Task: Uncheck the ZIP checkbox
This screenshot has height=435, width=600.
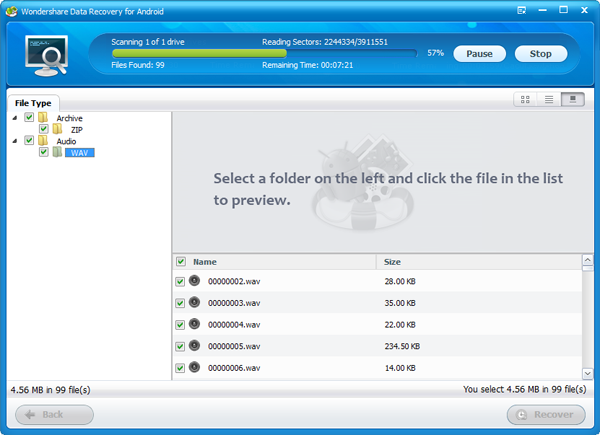Action: [44, 129]
